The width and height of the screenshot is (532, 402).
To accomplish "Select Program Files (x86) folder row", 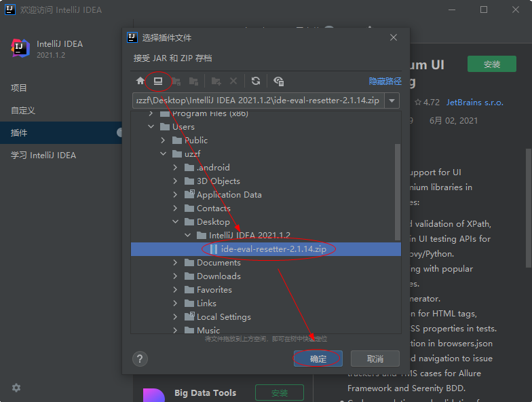I will [x=266, y=115].
